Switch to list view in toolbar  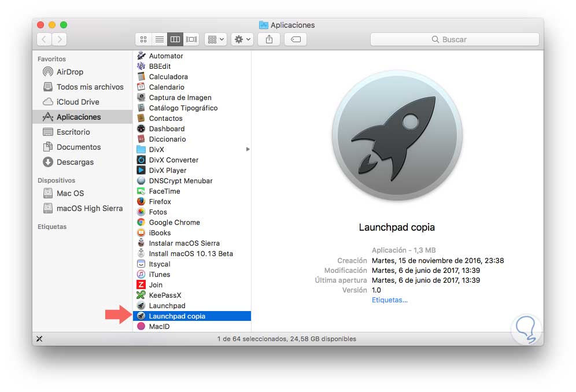tap(160, 39)
